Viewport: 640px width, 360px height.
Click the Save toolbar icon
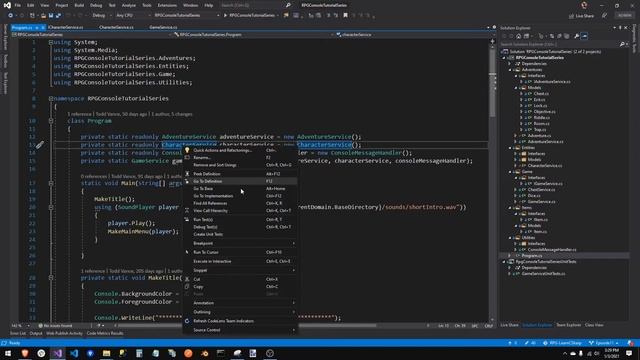pyautogui.click(x=51, y=16)
